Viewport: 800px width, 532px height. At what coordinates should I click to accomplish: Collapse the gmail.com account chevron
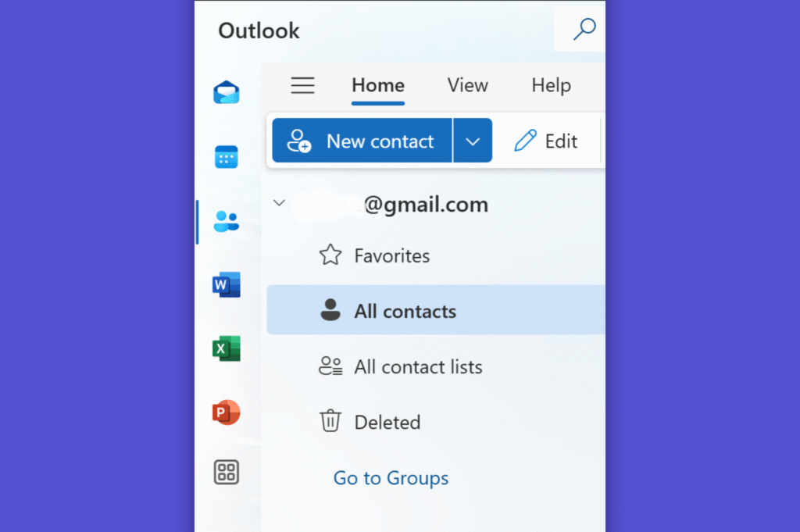point(279,202)
